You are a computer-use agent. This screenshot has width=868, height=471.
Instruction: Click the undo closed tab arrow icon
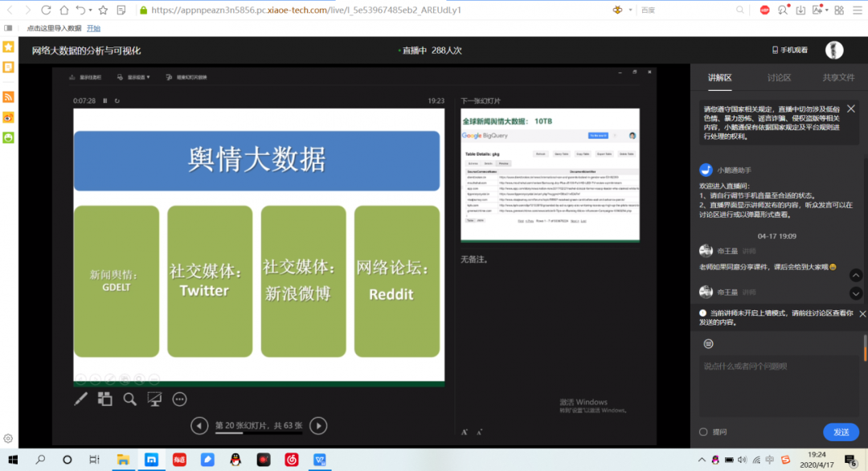coord(81,10)
